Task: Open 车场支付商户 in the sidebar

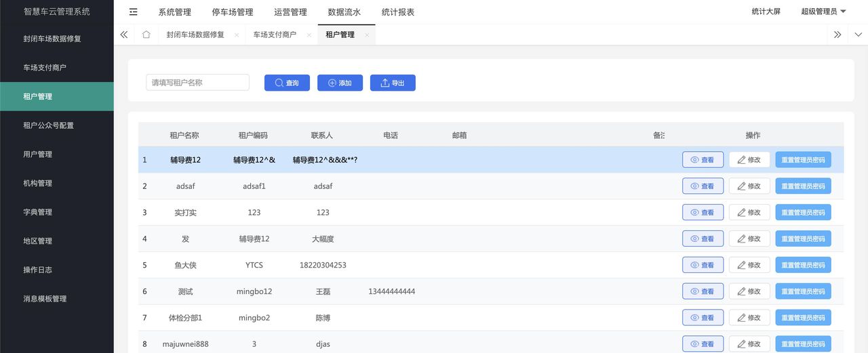Action: coord(57,68)
